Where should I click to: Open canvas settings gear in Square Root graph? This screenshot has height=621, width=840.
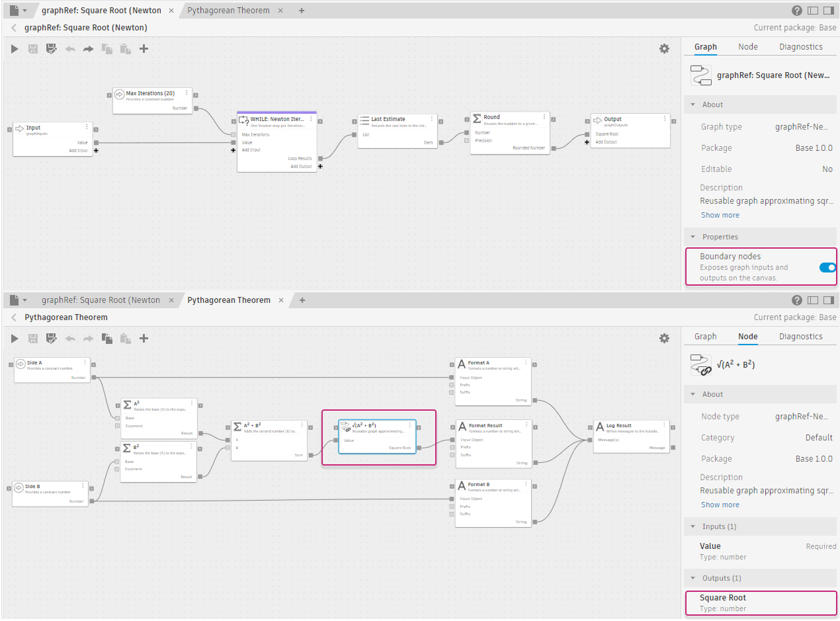point(664,49)
